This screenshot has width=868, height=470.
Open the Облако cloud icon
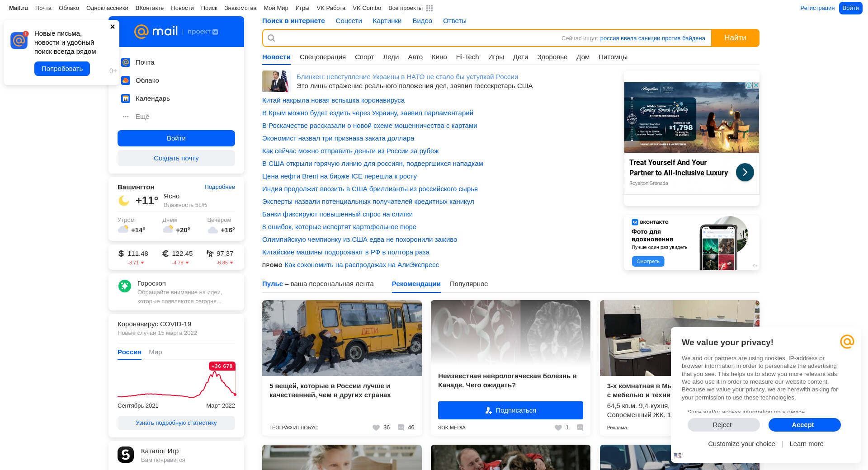[126, 80]
